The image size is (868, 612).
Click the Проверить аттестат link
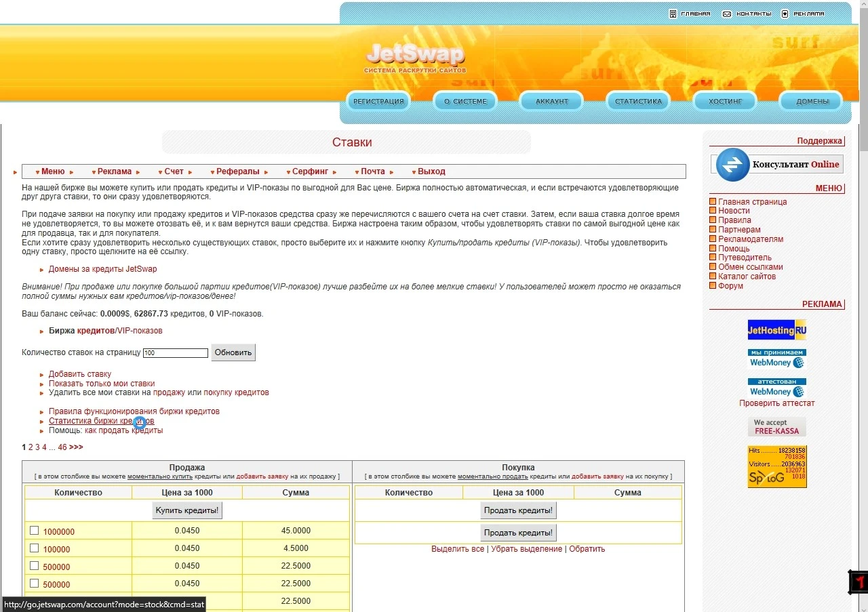pyautogui.click(x=777, y=403)
